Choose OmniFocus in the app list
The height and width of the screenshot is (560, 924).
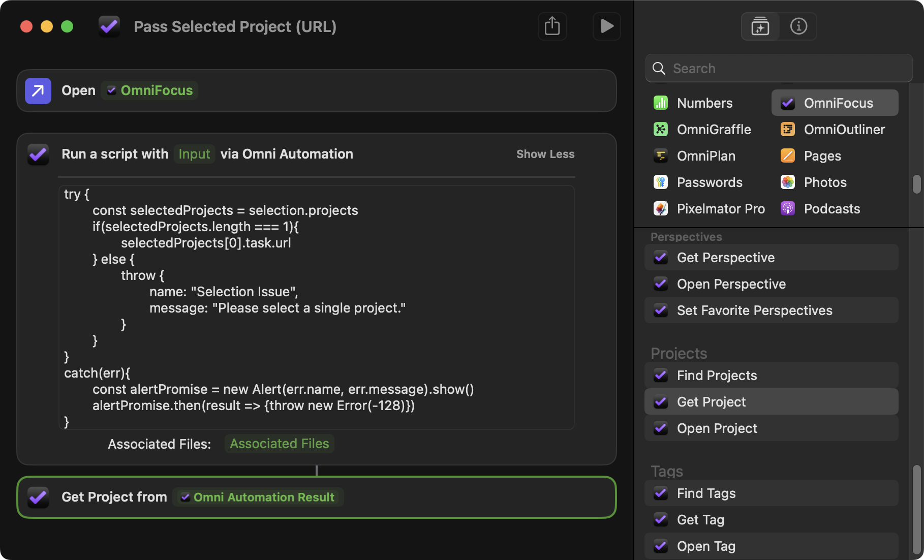pos(835,103)
